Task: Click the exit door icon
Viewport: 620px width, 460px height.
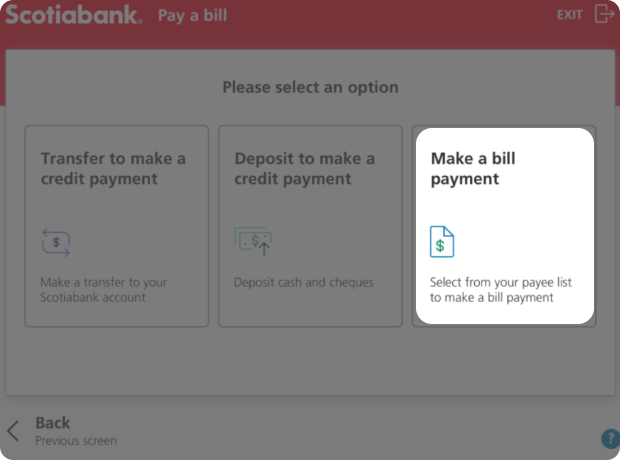Action: click(x=605, y=14)
